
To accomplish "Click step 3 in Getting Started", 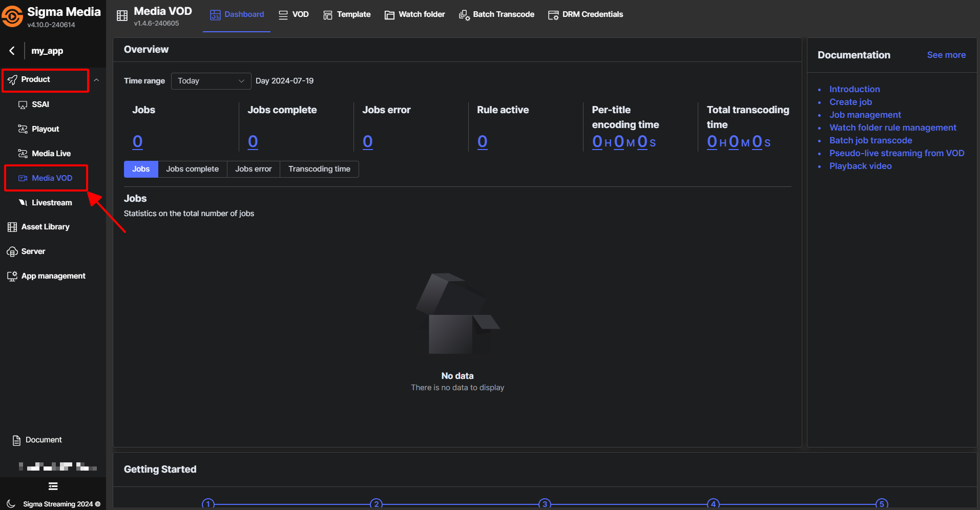I will click(545, 504).
